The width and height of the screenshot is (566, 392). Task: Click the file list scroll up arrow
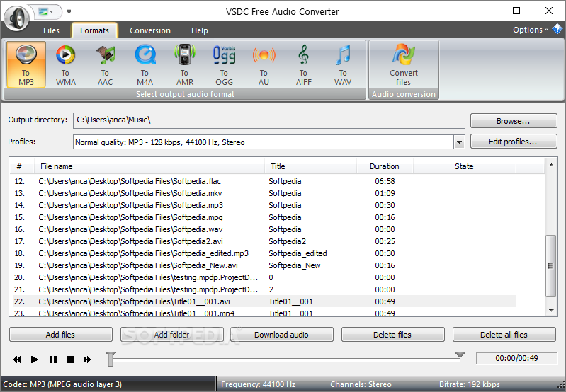click(x=551, y=165)
